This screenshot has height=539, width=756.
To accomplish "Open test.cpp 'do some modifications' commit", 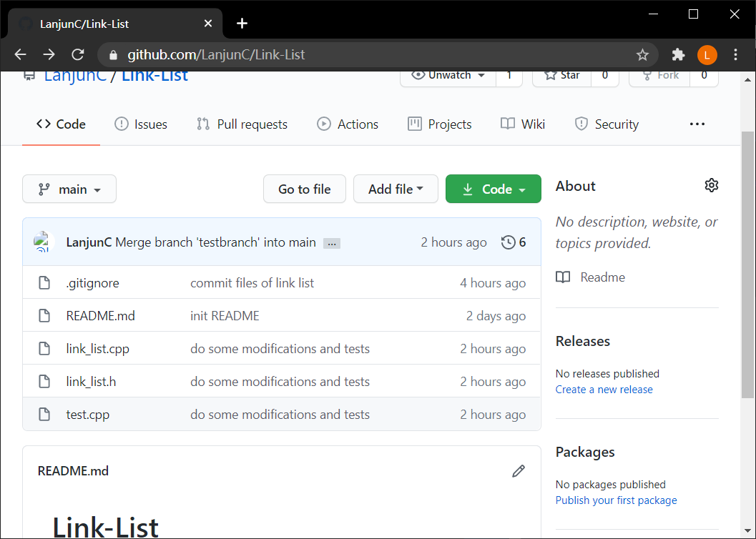I will (x=280, y=414).
